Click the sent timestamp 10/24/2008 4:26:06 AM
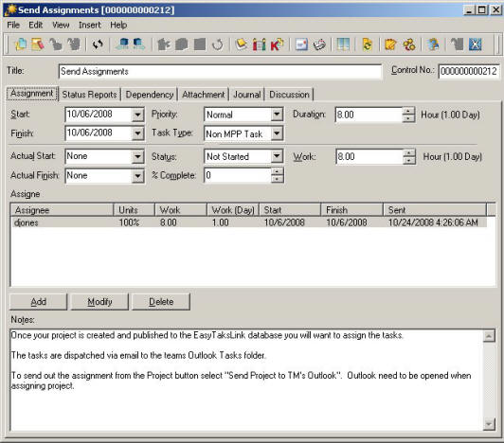Screen dimensions: 504x443 [433, 222]
